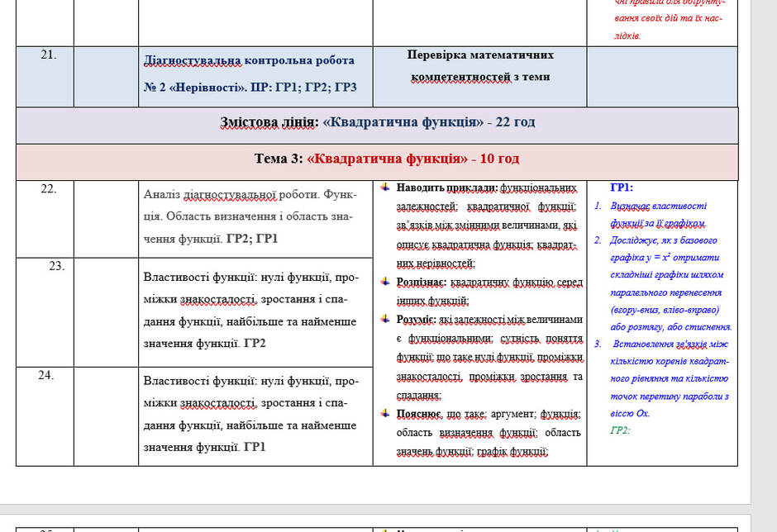The width and height of the screenshot is (777, 532).
Task: Click the cell "Діагностувальна контрольна робота № 2"
Action: pyautogui.click(x=255, y=76)
